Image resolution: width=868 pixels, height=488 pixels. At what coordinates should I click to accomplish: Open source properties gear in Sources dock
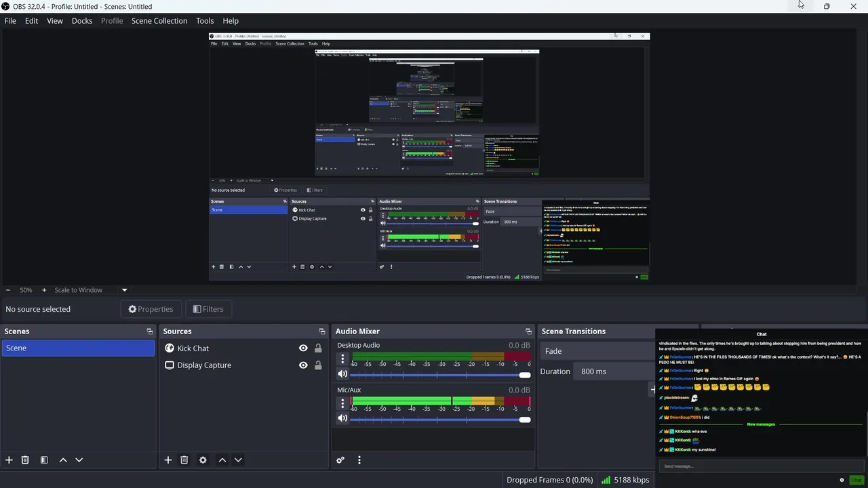(203, 460)
